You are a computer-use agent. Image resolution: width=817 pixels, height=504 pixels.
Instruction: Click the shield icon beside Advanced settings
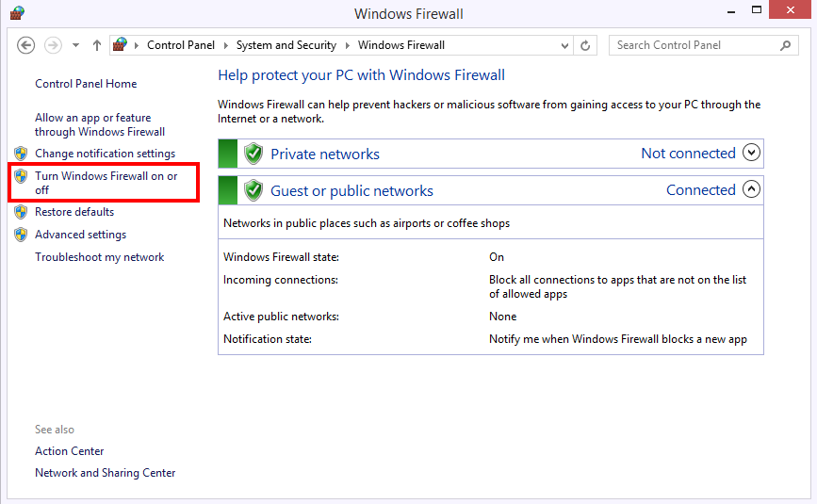[x=21, y=235]
